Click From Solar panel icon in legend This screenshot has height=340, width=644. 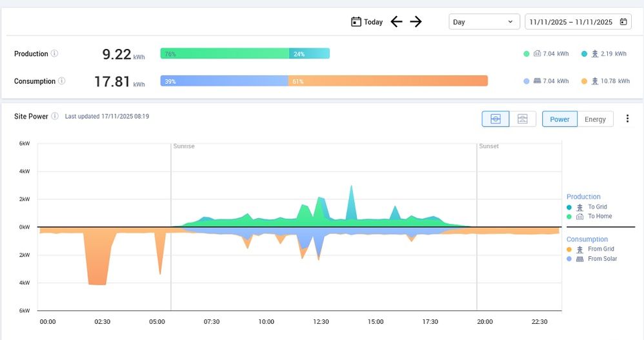579,259
